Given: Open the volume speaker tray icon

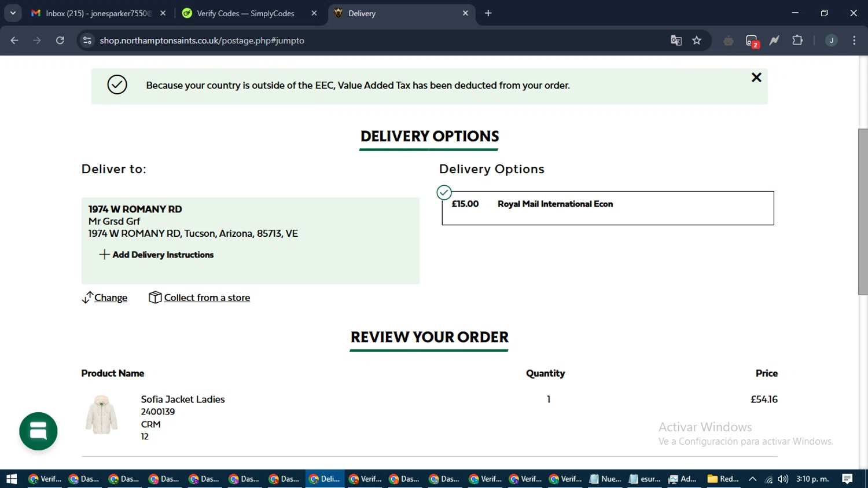Looking at the screenshot, I should tap(783, 479).
